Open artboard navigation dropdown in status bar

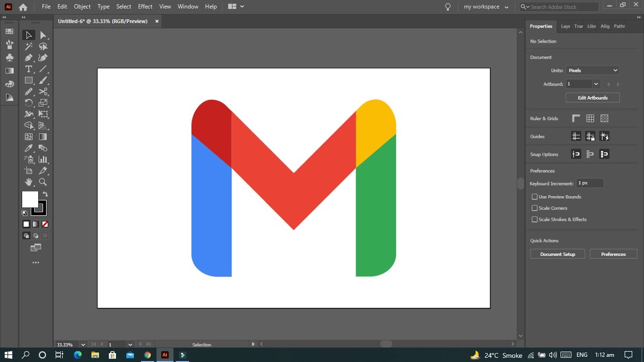130,345
